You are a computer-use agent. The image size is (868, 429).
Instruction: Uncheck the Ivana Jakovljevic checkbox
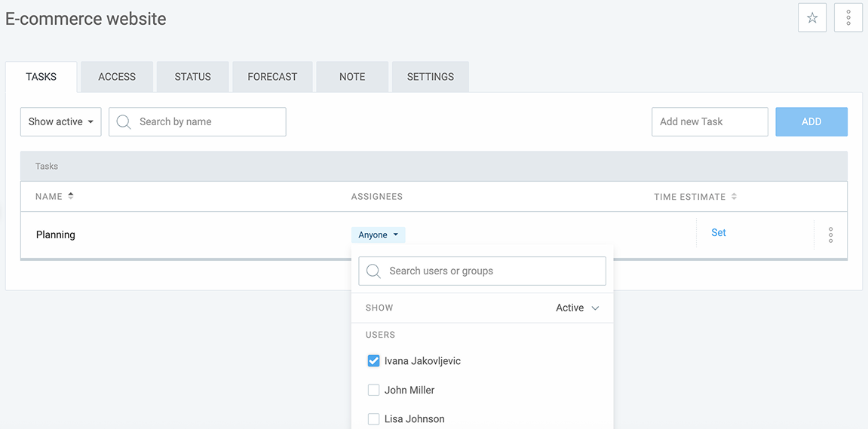tap(373, 361)
